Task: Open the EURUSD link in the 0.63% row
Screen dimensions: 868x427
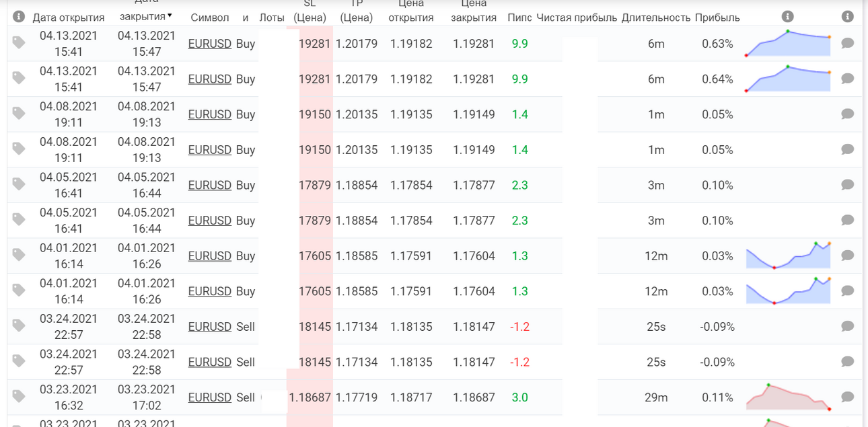Action: click(210, 44)
